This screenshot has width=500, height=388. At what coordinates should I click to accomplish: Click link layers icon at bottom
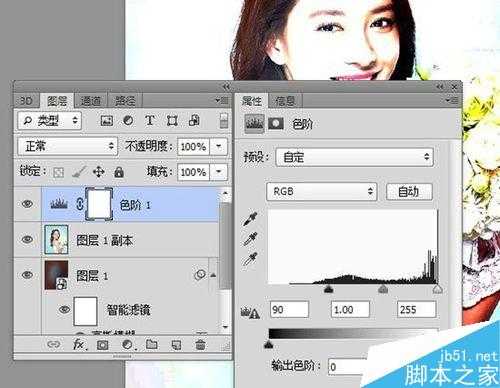click(x=53, y=344)
